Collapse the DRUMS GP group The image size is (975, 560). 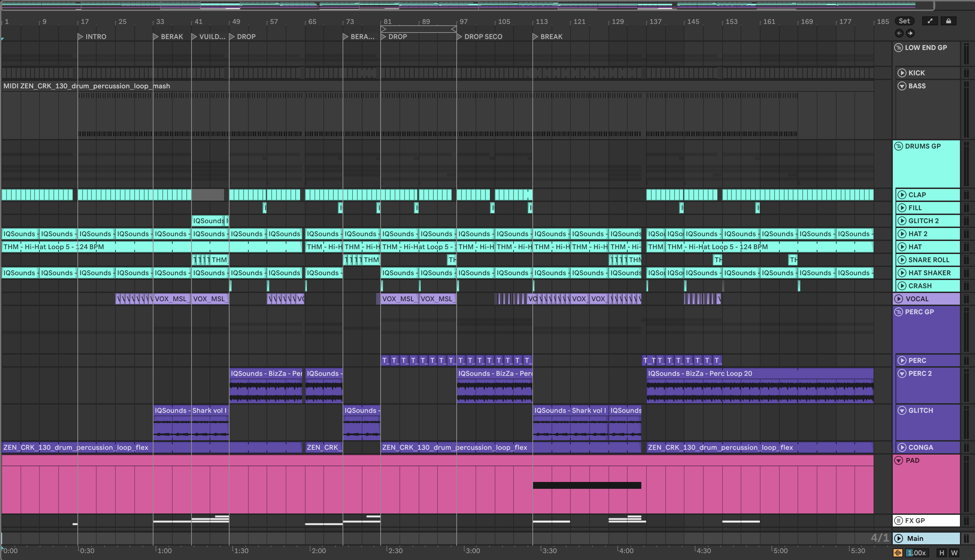pyautogui.click(x=898, y=147)
